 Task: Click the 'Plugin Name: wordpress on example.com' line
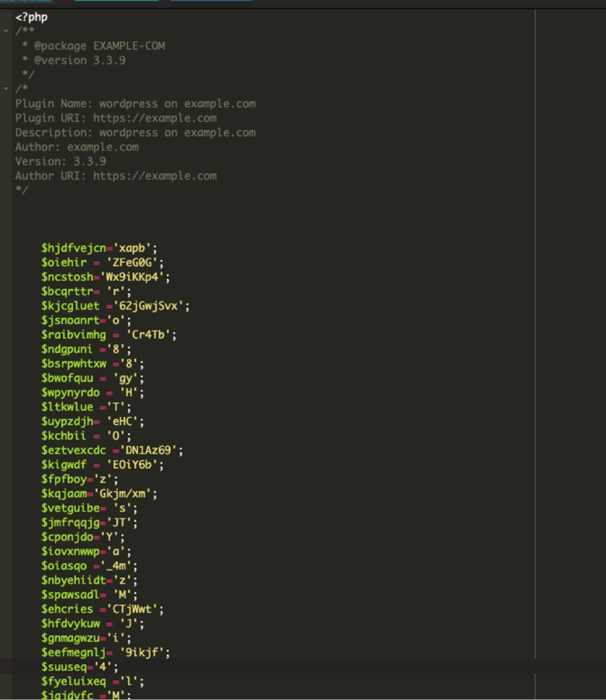click(135, 104)
